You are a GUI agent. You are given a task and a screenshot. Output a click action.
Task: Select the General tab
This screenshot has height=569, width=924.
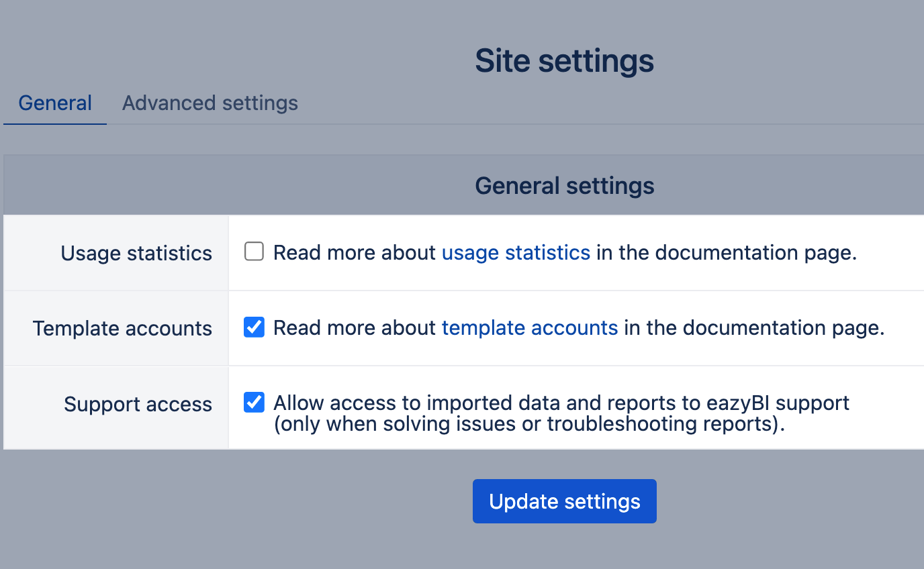pyautogui.click(x=55, y=103)
